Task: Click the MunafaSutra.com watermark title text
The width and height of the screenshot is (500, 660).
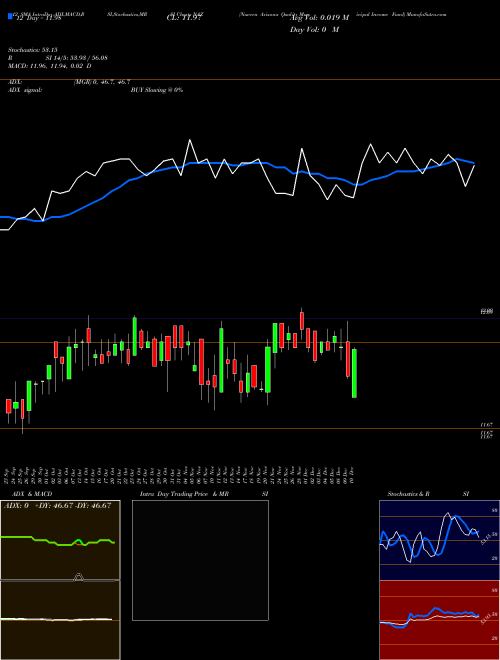Action: pyautogui.click(x=424, y=14)
